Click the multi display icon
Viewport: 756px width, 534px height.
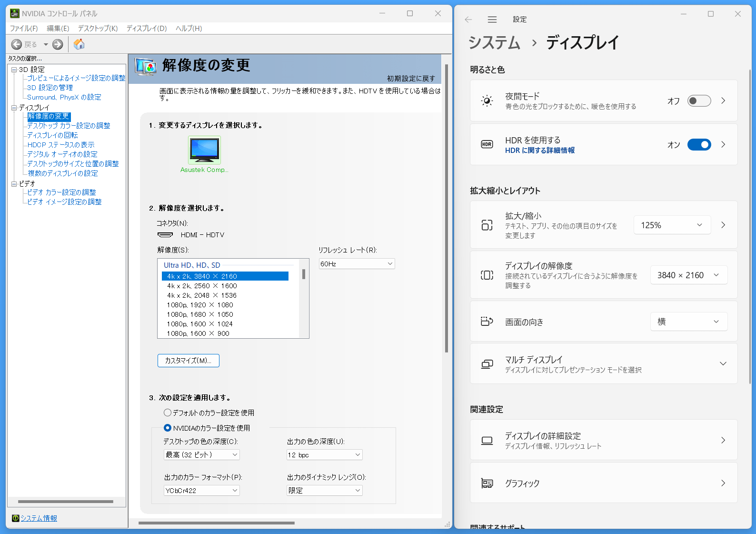(487, 364)
